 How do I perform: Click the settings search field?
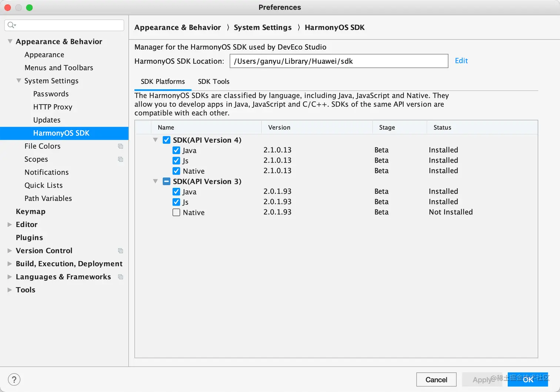[64, 25]
